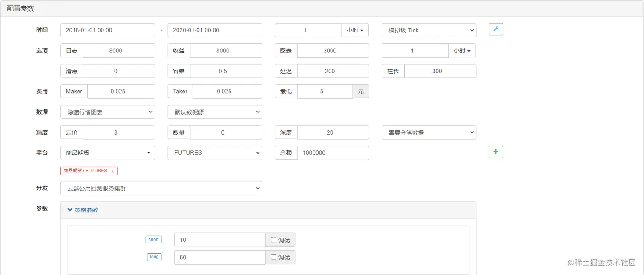Image resolution: width=644 pixels, height=275 pixels.
Task: Open the 默认数据源 dropdown
Action: tap(215, 112)
